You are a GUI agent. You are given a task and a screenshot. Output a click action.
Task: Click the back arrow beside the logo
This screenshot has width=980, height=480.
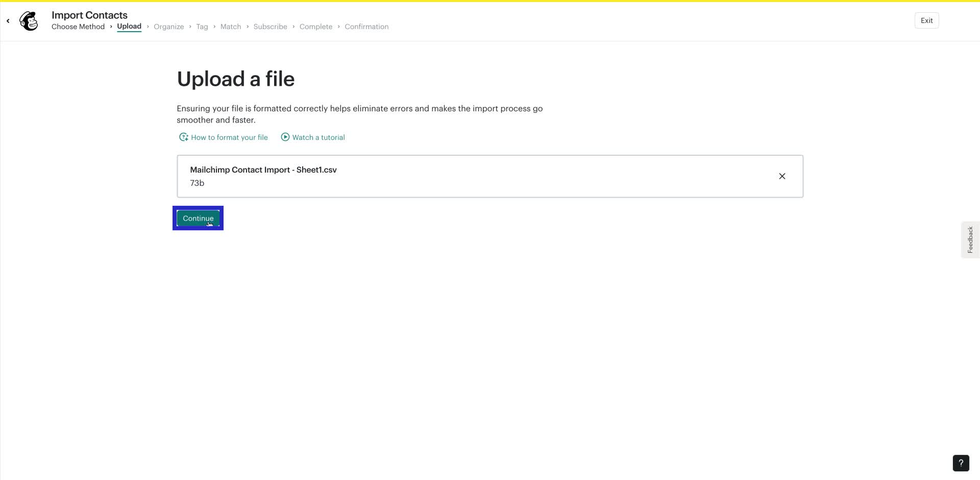(8, 20)
